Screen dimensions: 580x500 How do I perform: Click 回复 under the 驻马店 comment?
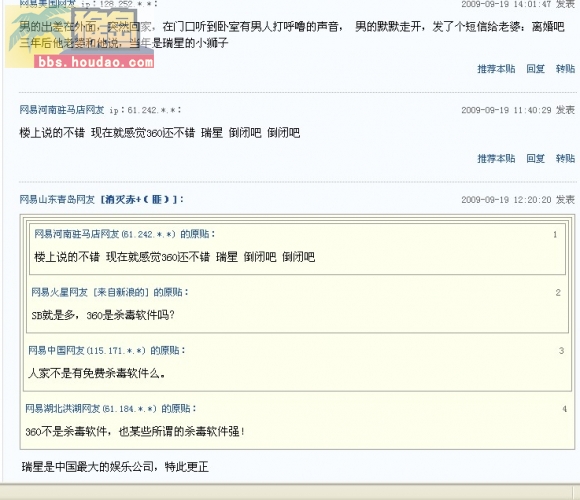[535, 159]
